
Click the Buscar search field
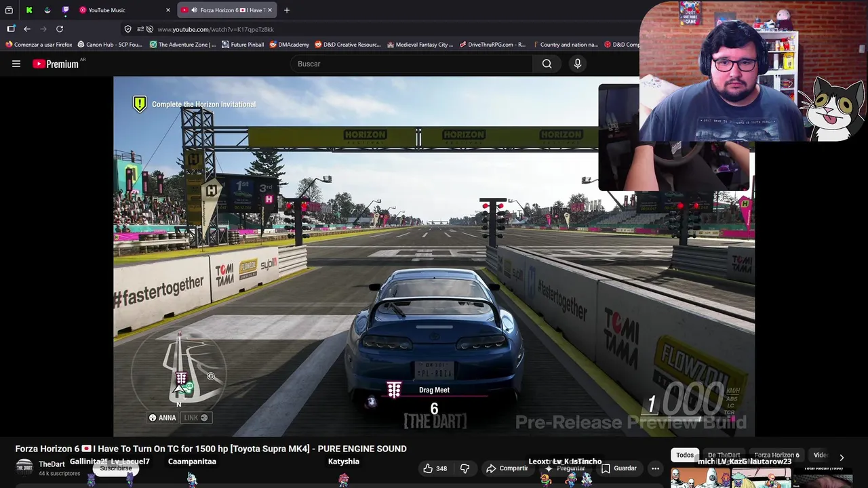411,64
